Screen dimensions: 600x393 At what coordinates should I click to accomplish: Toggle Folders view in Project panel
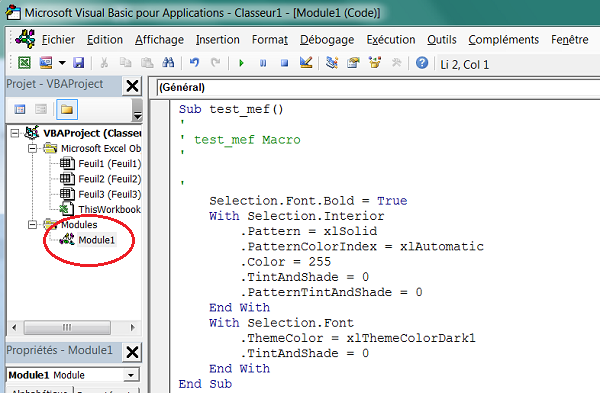tap(67, 110)
